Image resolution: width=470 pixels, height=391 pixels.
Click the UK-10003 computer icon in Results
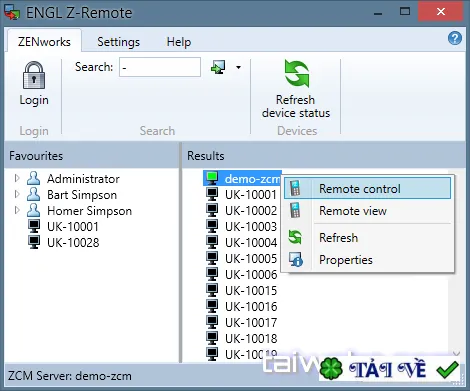click(x=212, y=226)
